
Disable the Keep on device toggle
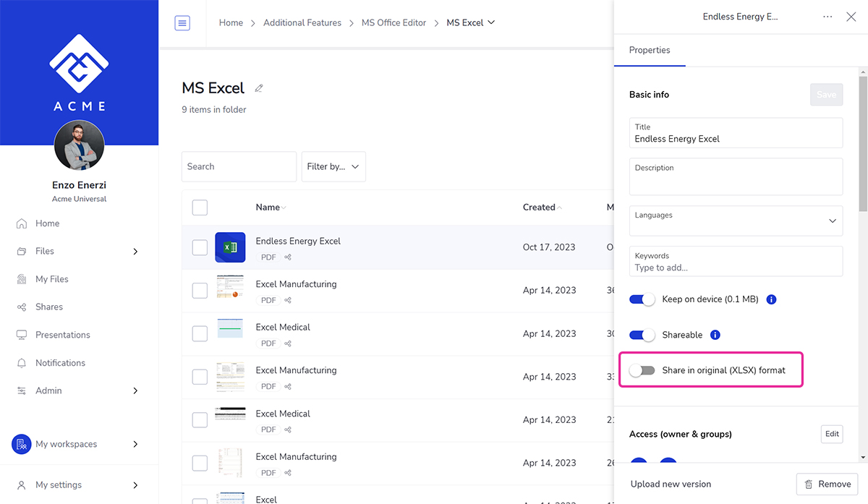[642, 299]
